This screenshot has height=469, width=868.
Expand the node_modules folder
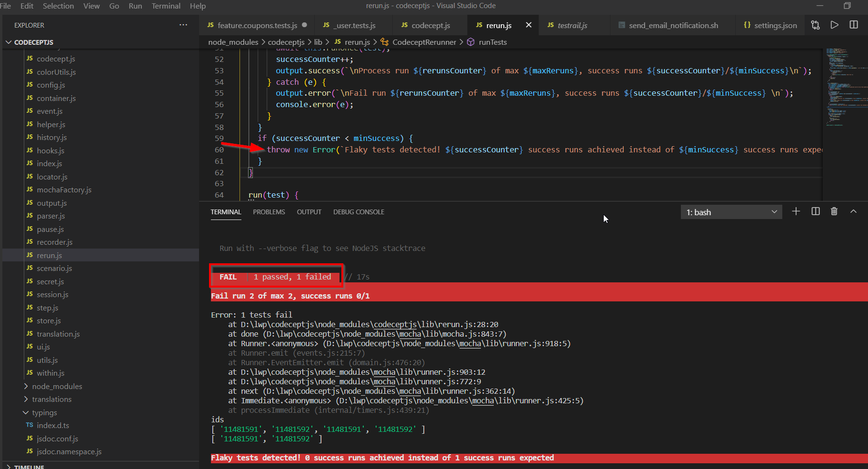(x=57, y=386)
